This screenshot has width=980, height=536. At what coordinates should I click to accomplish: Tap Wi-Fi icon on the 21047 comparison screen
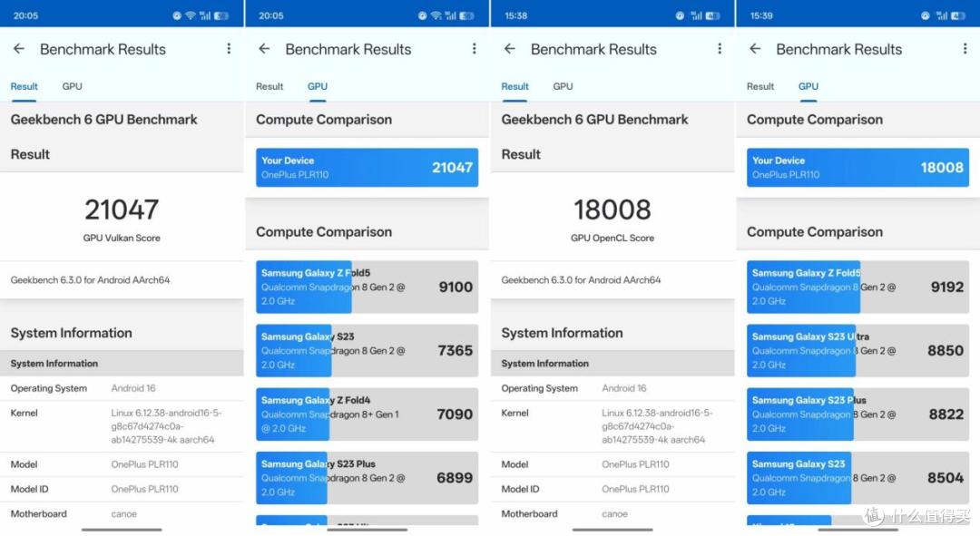click(436, 15)
